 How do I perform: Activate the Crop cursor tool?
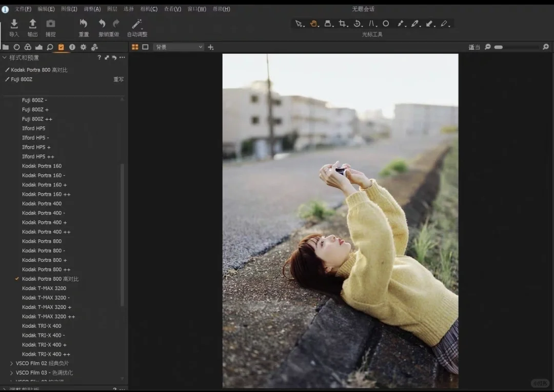point(342,23)
